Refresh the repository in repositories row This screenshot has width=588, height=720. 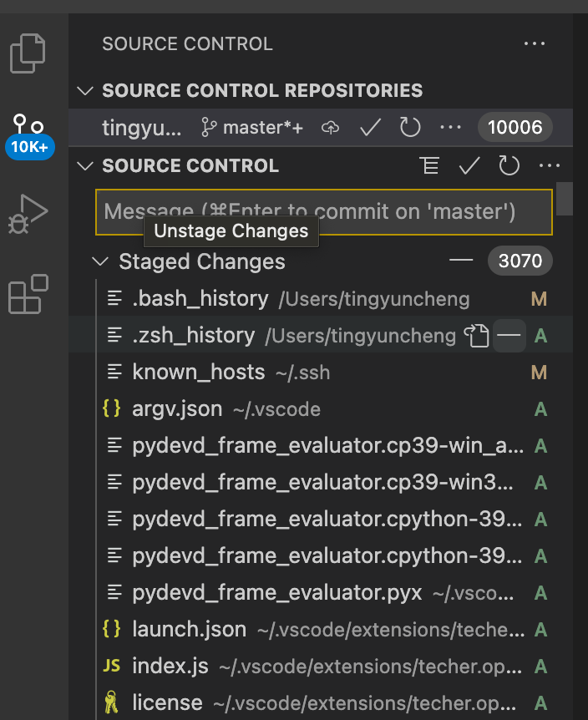pyautogui.click(x=410, y=128)
